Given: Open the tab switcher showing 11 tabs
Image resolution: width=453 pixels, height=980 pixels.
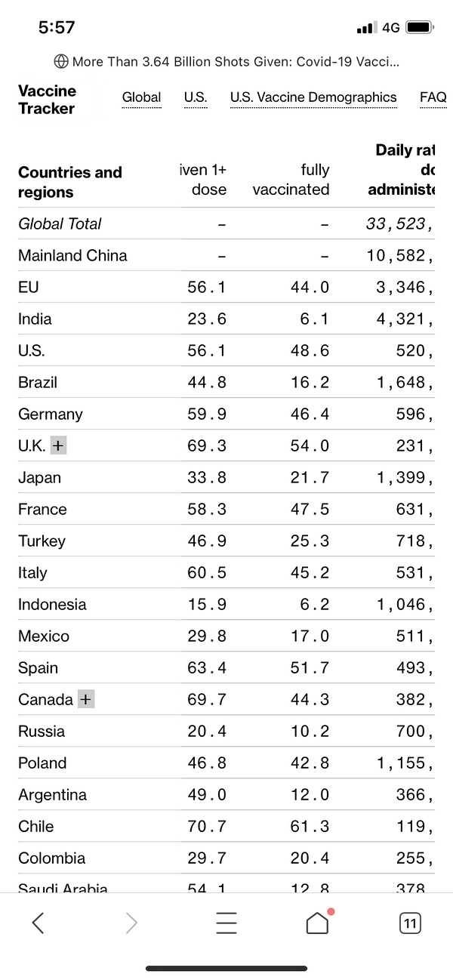Looking at the screenshot, I should 410,923.
